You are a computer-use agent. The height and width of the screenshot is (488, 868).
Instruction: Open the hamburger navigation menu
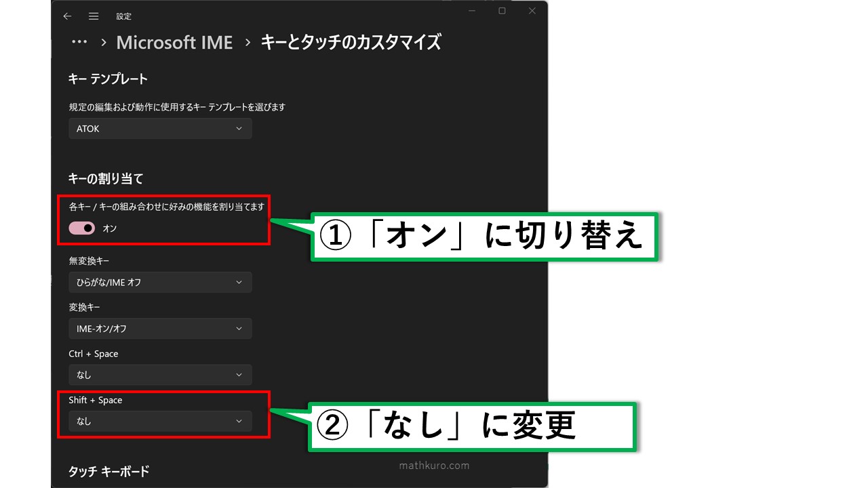pos(94,16)
